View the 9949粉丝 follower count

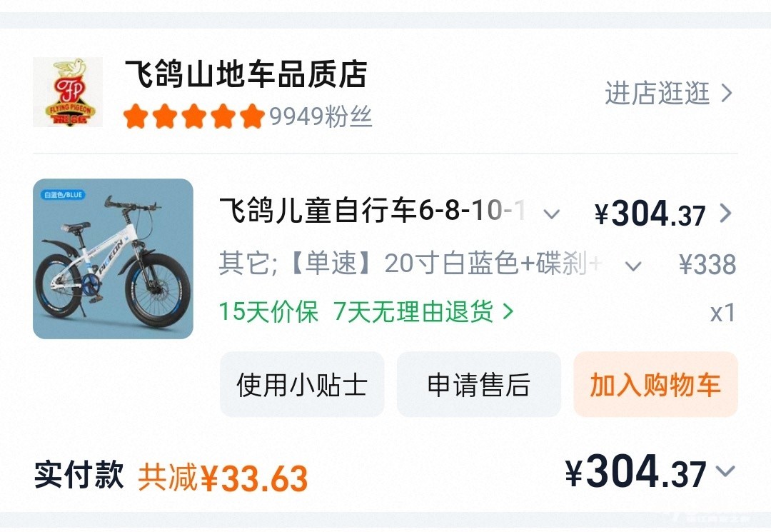pos(321,116)
